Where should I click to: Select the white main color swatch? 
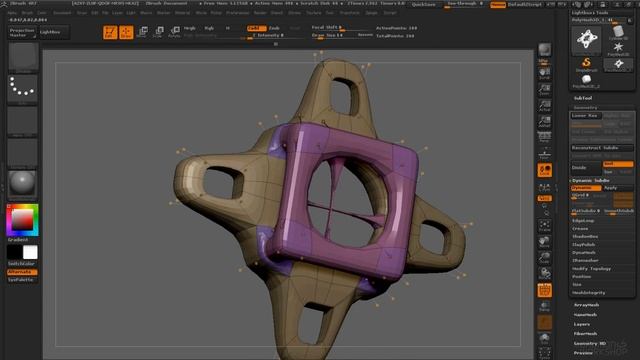tap(30, 252)
